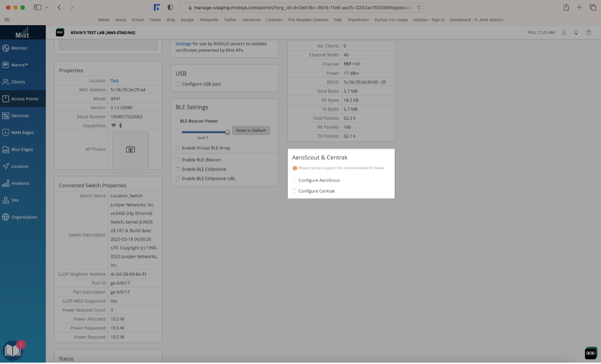
Task: Open the Marvis chat assistant icon
Action: (591, 353)
